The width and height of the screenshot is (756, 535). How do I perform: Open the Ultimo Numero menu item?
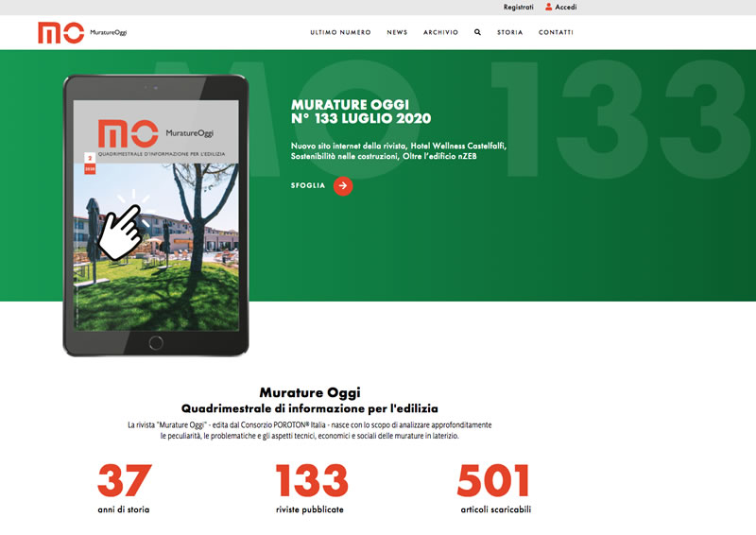(340, 32)
